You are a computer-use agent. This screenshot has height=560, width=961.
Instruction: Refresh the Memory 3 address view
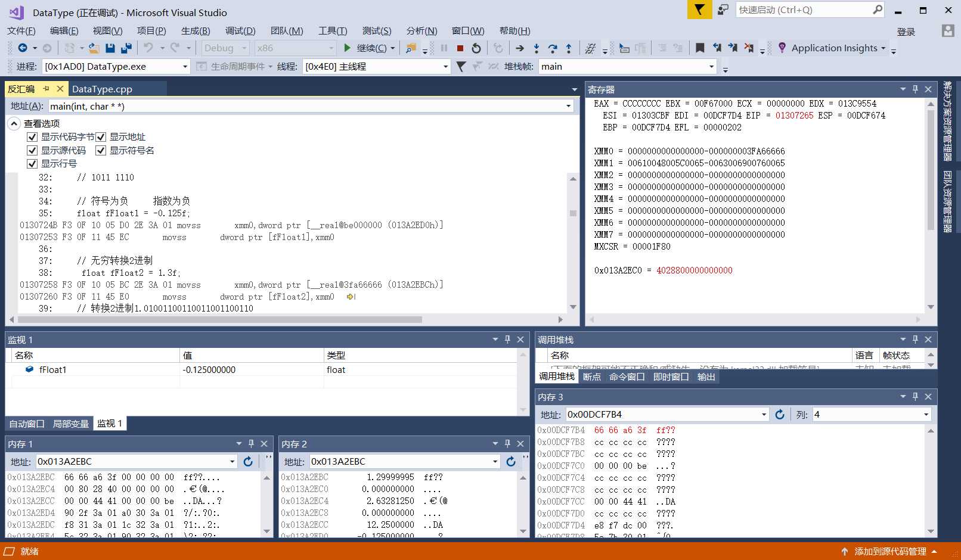779,415
